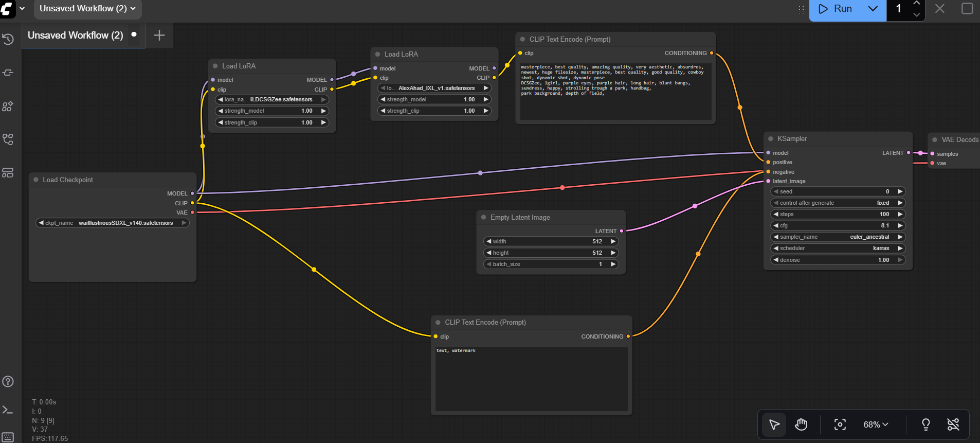The height and width of the screenshot is (443, 980).
Task: Open control after generate fixed selector
Action: tap(838, 203)
